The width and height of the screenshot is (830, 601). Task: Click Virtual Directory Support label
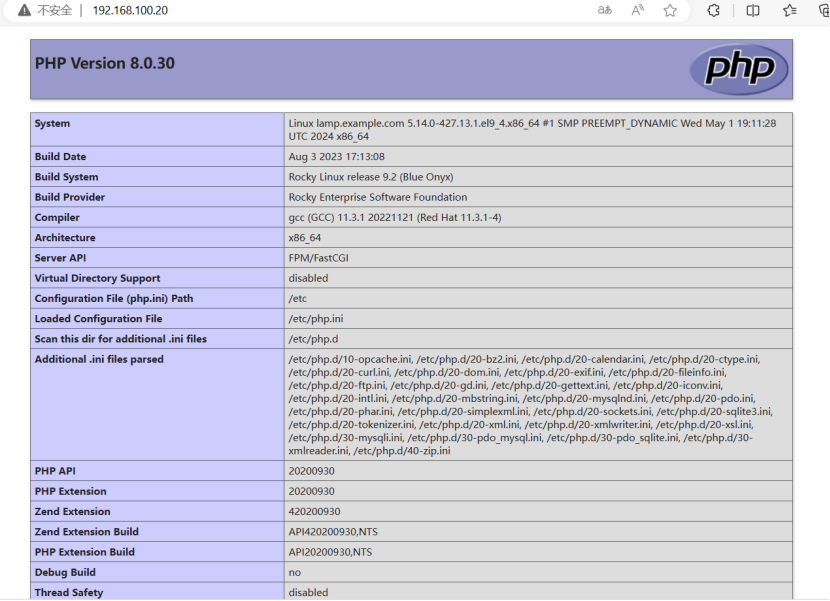97,278
